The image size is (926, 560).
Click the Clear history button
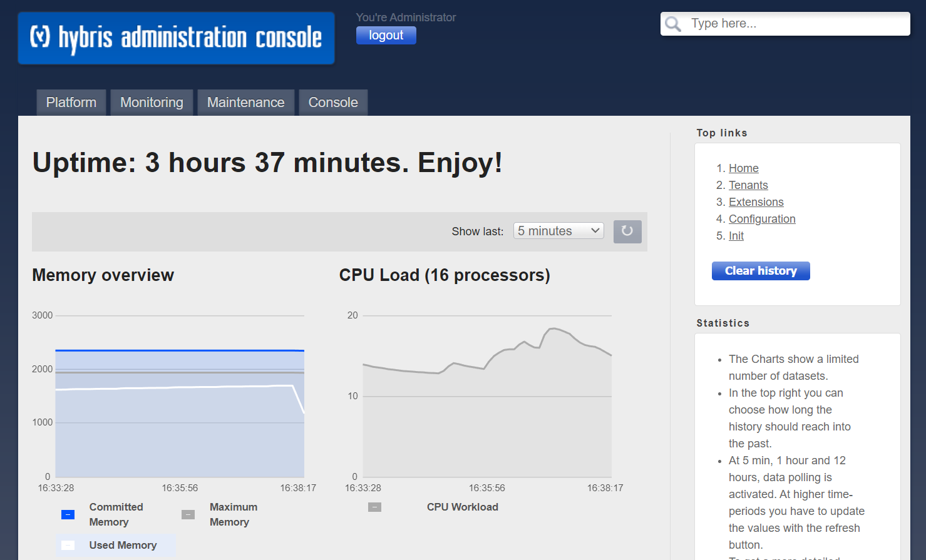[761, 271]
